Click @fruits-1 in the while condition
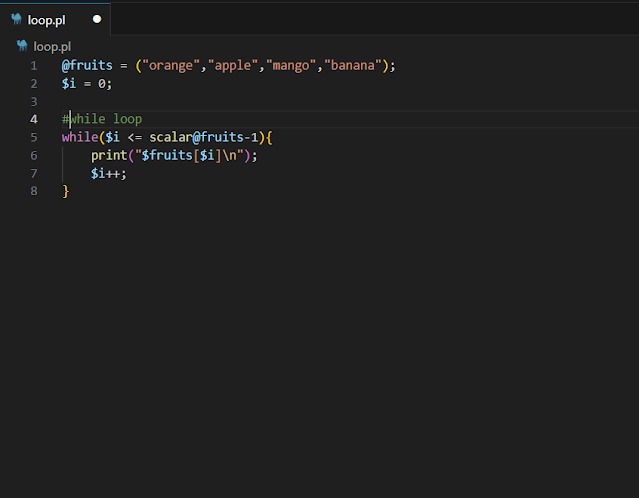639x498 pixels. 225,137
